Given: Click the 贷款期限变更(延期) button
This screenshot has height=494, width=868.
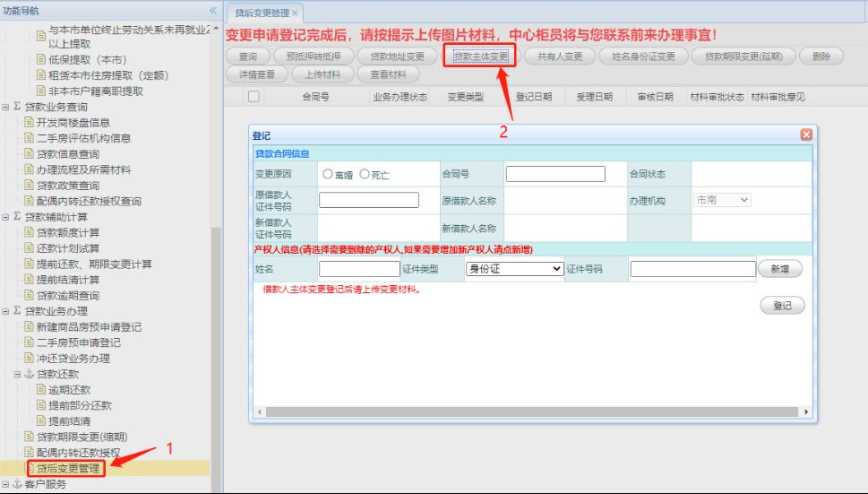Looking at the screenshot, I should [743, 56].
